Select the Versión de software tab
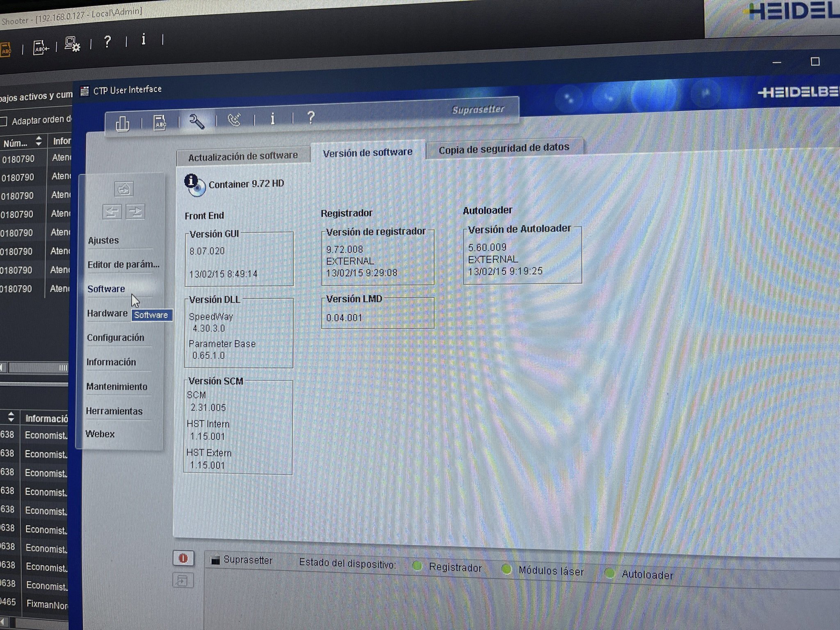840x630 pixels. (x=367, y=153)
